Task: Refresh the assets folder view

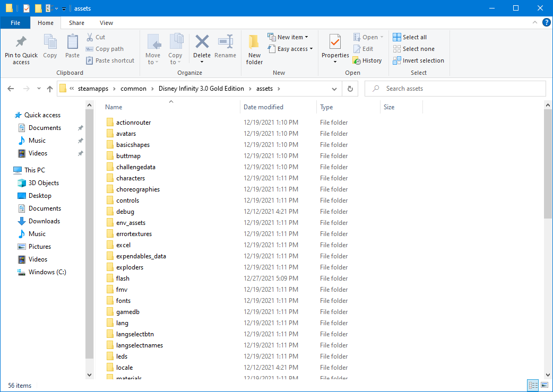Action: coord(350,89)
